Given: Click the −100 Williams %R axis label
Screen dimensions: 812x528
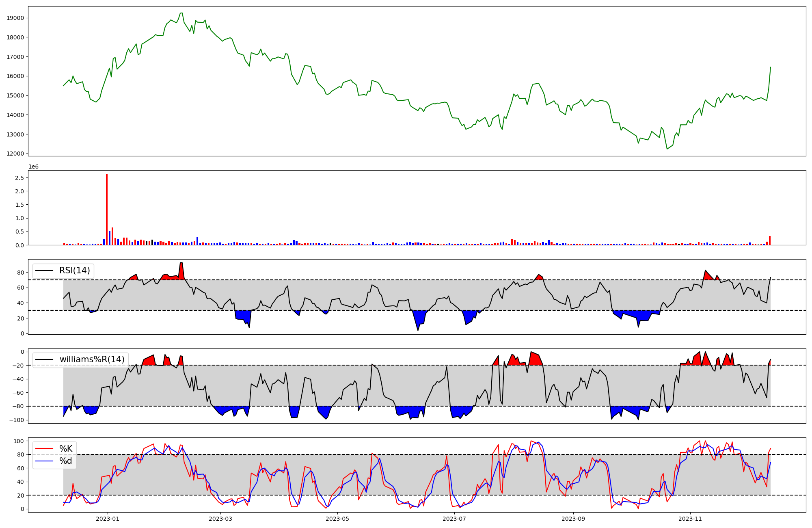Looking at the screenshot, I should pyautogui.click(x=16, y=420).
